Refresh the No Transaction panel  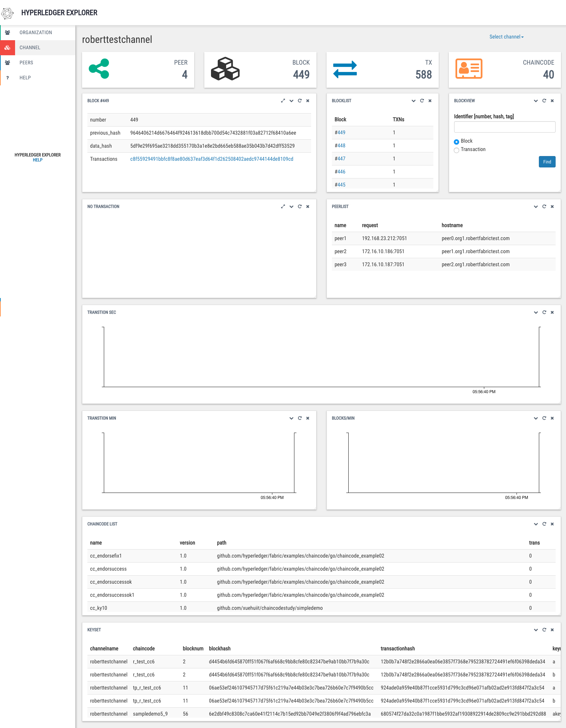pyautogui.click(x=300, y=207)
